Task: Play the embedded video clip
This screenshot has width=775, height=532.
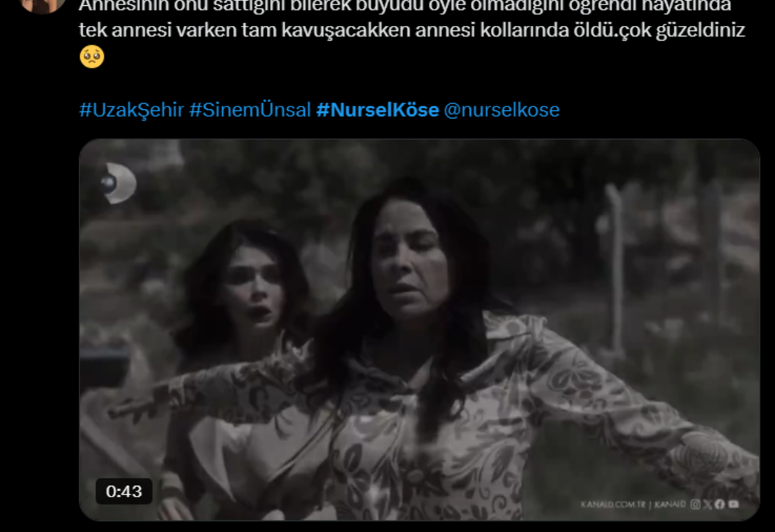Action: coord(419,329)
